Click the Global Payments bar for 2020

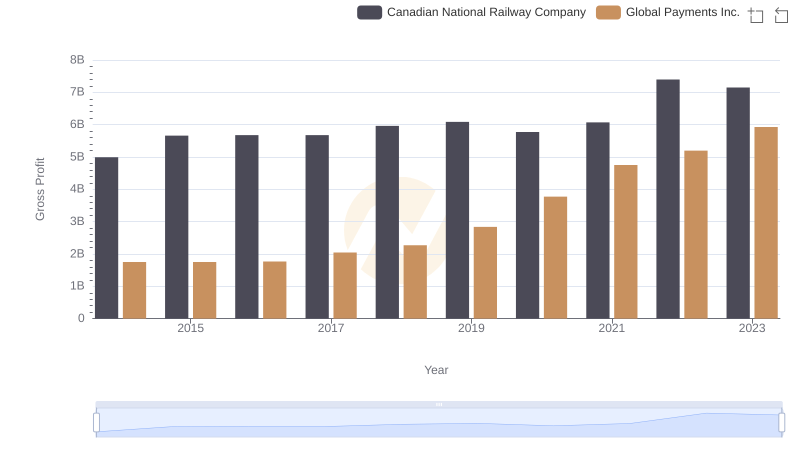pyautogui.click(x=556, y=258)
